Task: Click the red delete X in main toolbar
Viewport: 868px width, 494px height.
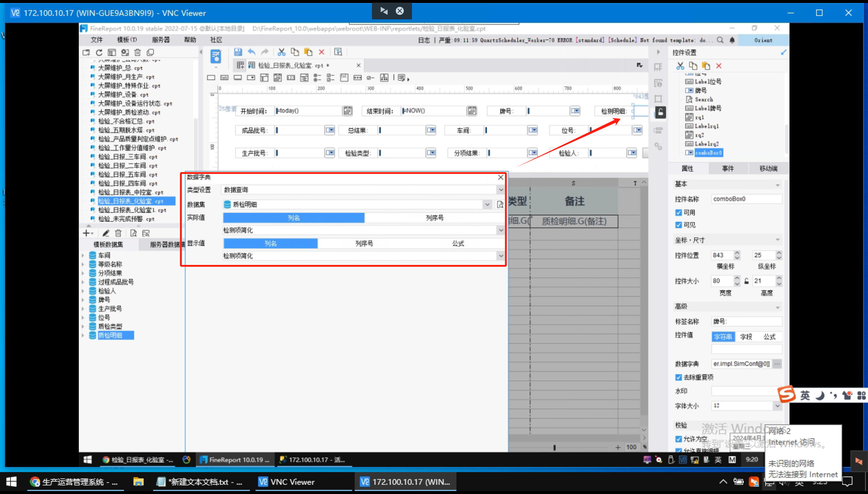Action: point(322,52)
